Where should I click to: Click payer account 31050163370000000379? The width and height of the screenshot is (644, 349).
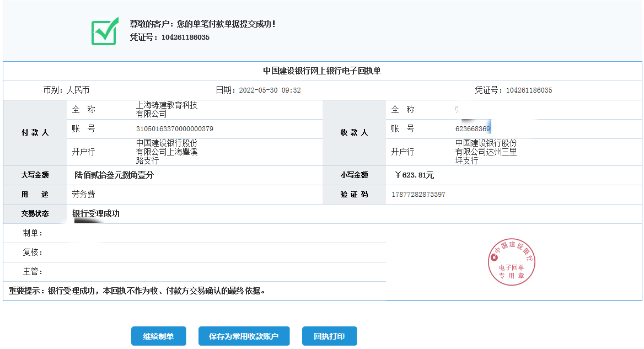pos(175,129)
